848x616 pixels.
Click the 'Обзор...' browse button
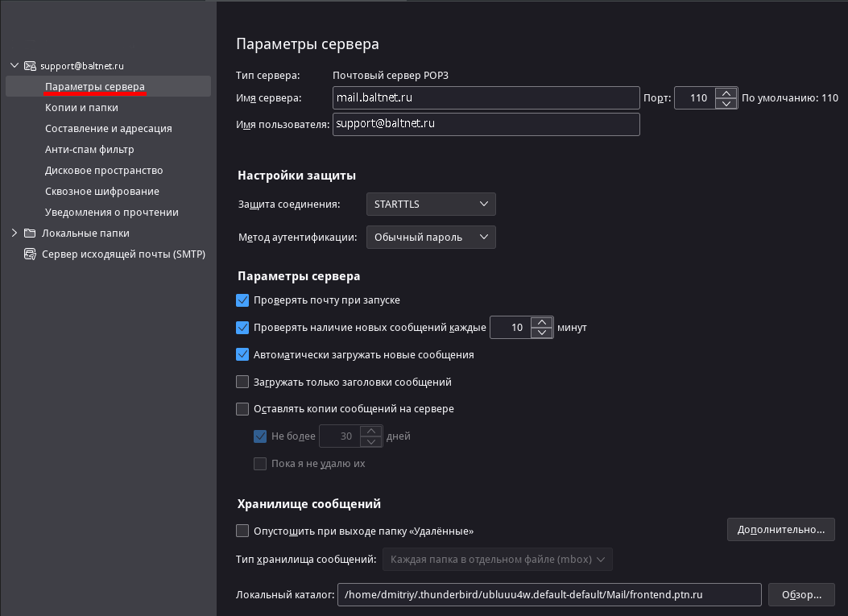pos(801,595)
